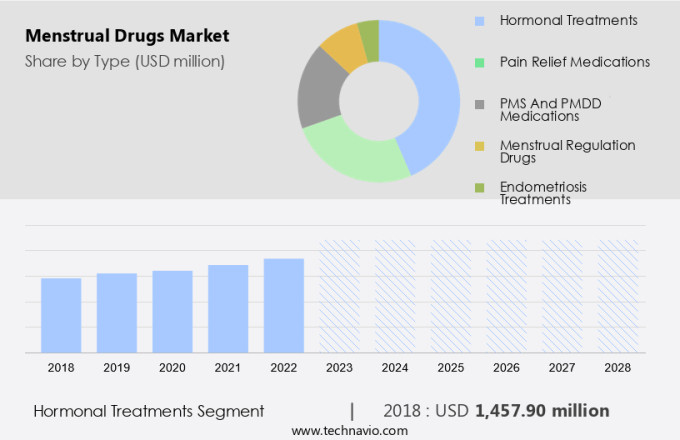Image resolution: width=680 pixels, height=440 pixels.
Task: Click the gray PMS And PMDD legend swatch
Action: (480, 104)
